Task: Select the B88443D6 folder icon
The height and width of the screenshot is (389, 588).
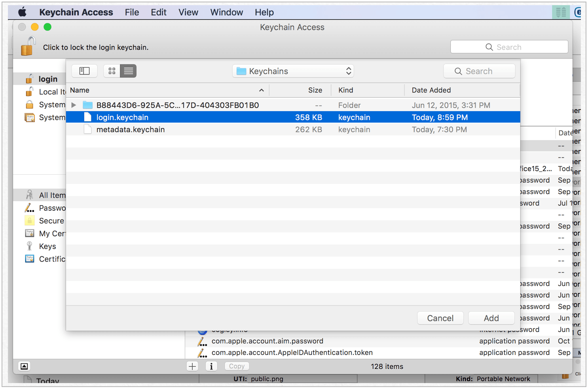Action: 87,105
